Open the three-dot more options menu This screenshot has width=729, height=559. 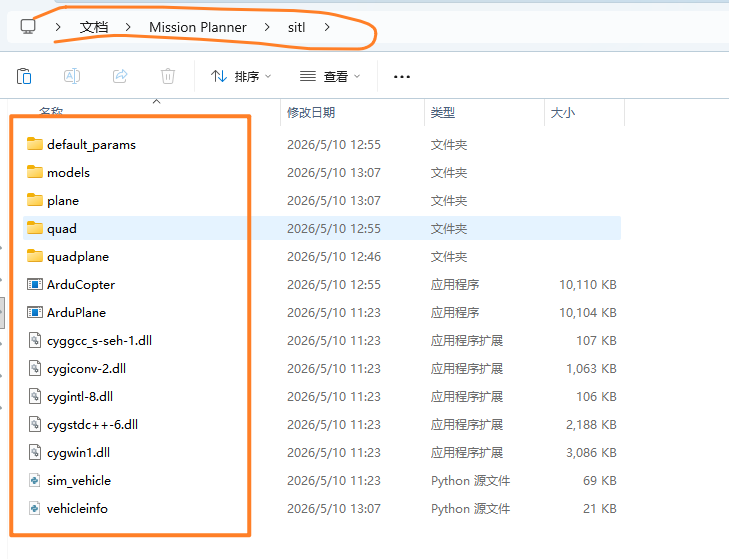[402, 77]
